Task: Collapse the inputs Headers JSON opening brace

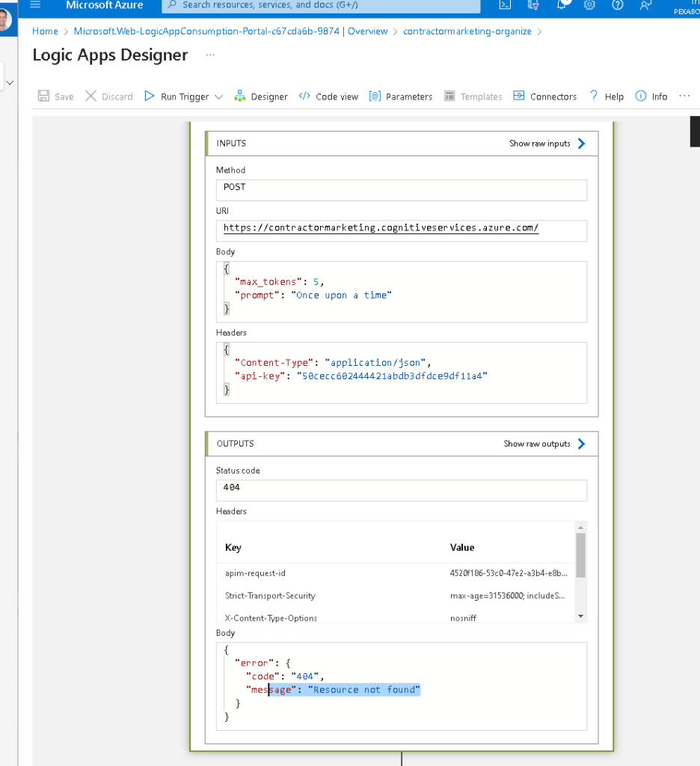Action: click(x=226, y=349)
